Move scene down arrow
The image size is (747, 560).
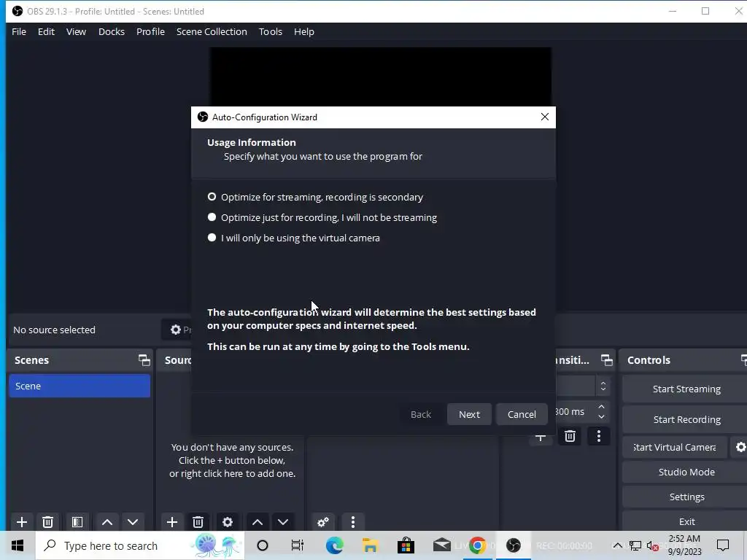point(133,522)
